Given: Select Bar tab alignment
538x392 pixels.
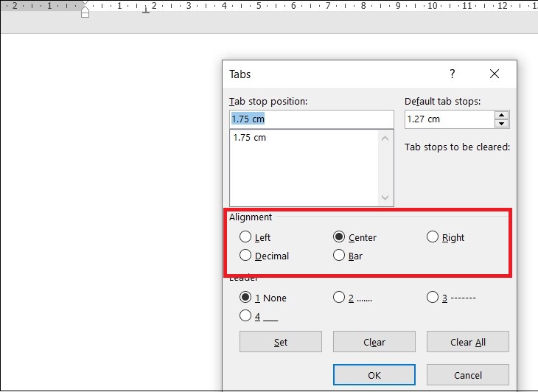Looking at the screenshot, I should (x=339, y=256).
